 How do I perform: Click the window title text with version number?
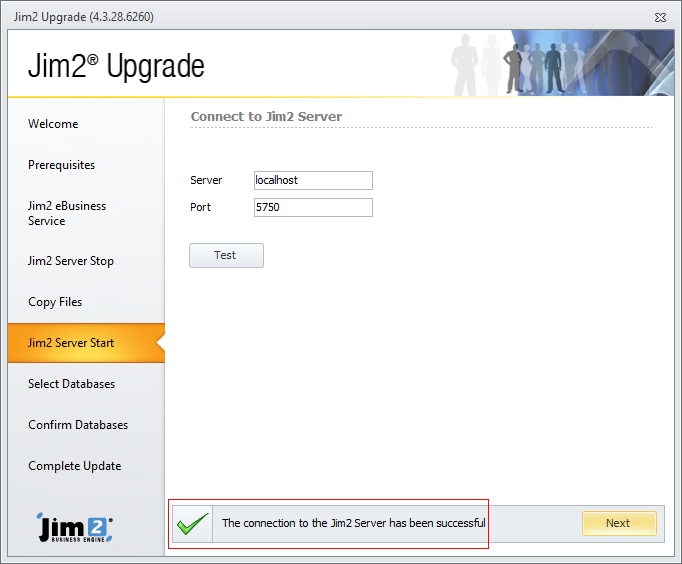(x=84, y=17)
